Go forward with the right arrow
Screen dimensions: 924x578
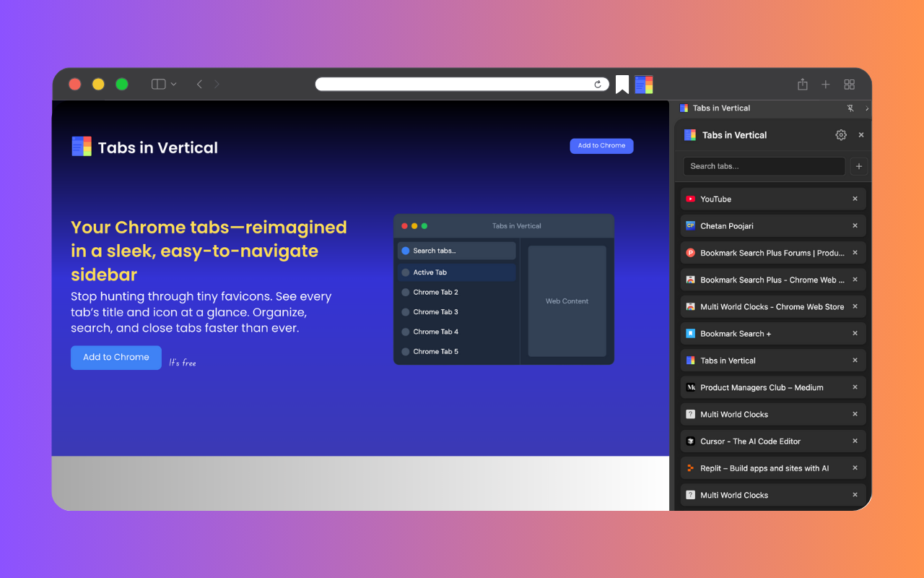point(217,85)
